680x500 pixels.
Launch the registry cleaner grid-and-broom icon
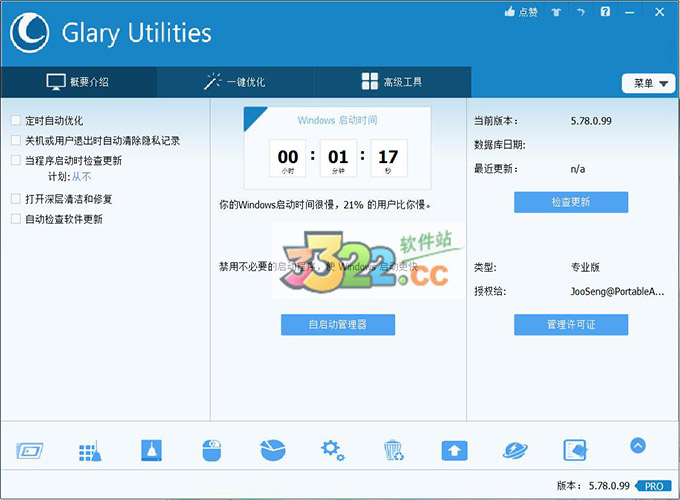[90, 451]
